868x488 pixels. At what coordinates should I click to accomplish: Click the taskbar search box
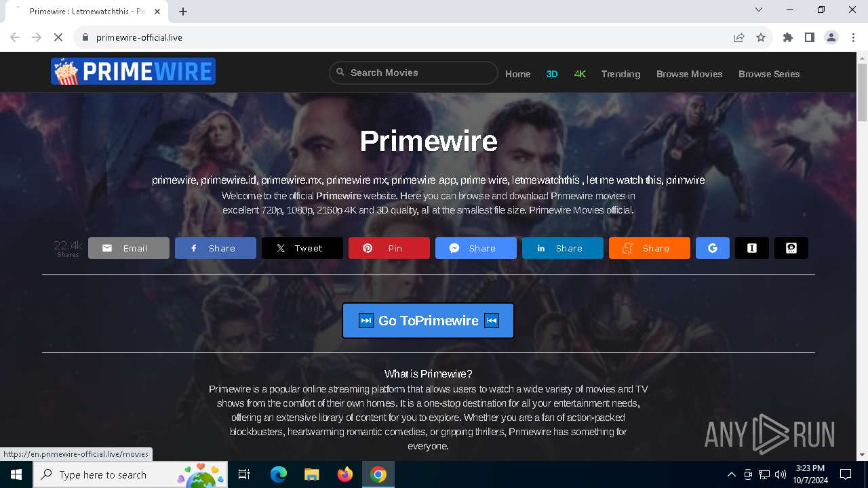[130, 474]
